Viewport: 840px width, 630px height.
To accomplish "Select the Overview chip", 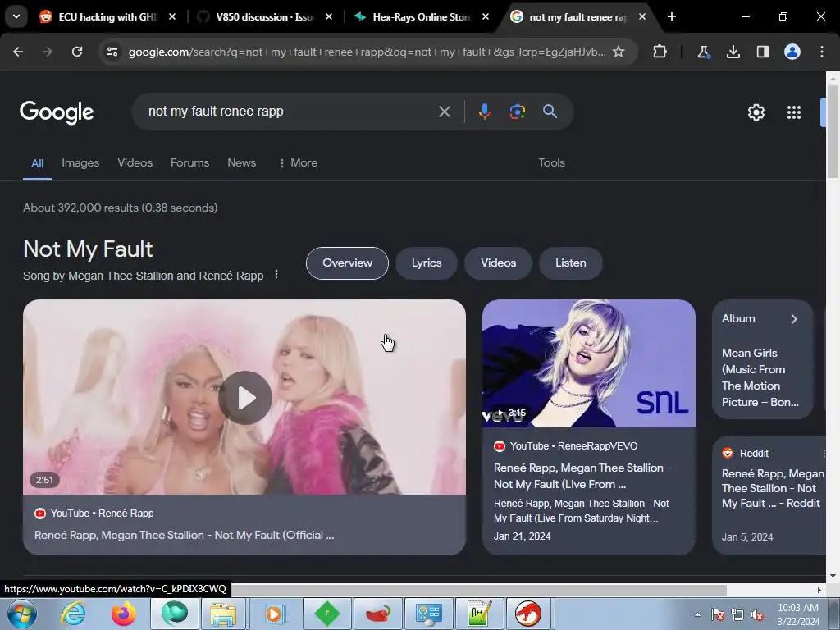I will coord(347,263).
